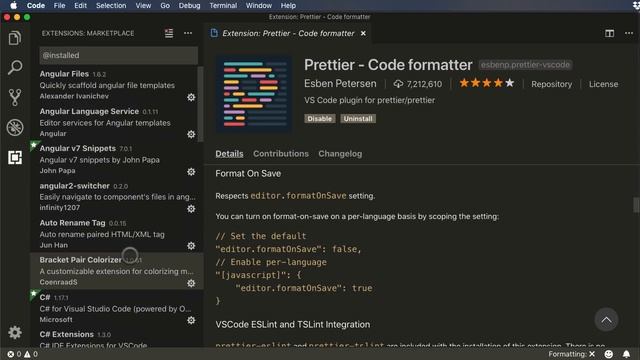Open editor more actions ellipsis
This screenshot has width=640, height=360.
(x=629, y=33)
